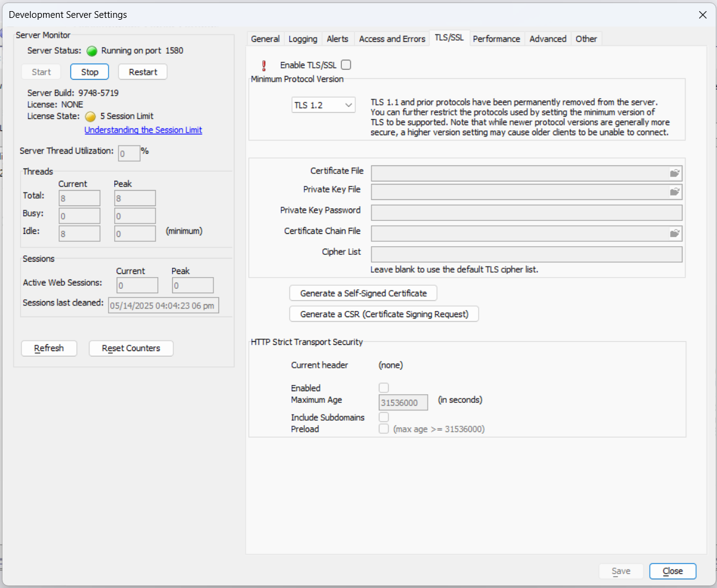Viewport: 717px width, 588px height.
Task: Go to the Alerts tab
Action: 338,39
